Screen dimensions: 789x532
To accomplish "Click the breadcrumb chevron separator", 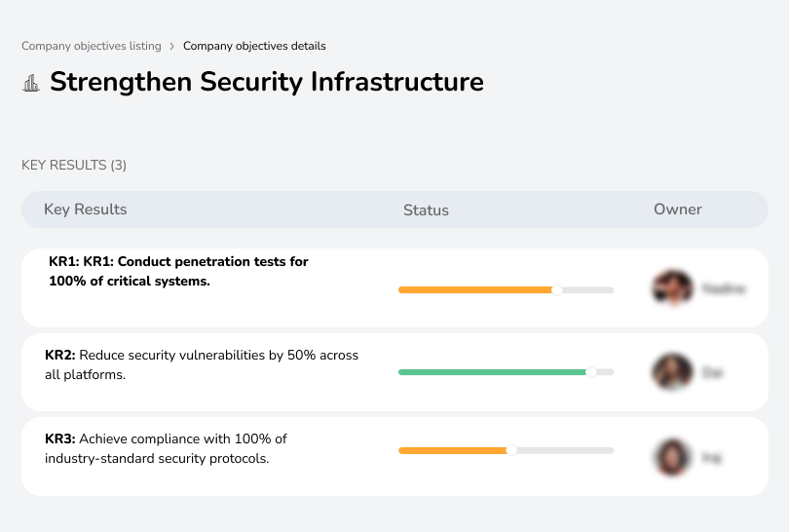I will pos(171,47).
